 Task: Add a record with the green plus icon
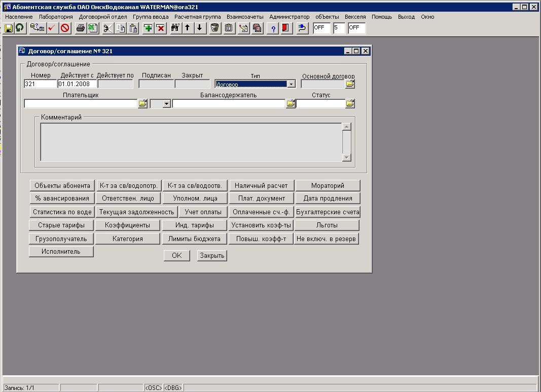pyautogui.click(x=148, y=28)
